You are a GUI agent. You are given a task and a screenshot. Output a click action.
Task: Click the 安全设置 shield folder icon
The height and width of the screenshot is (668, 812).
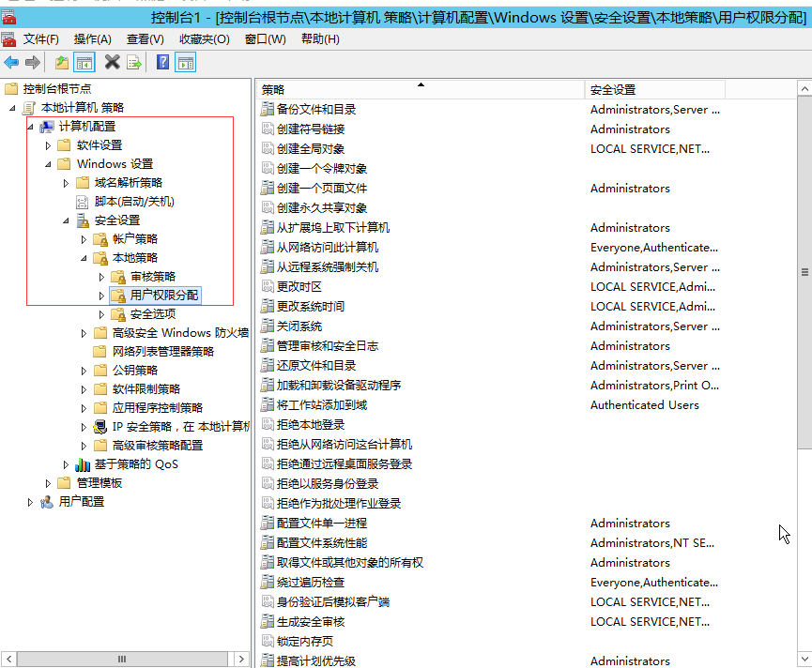coord(83,220)
